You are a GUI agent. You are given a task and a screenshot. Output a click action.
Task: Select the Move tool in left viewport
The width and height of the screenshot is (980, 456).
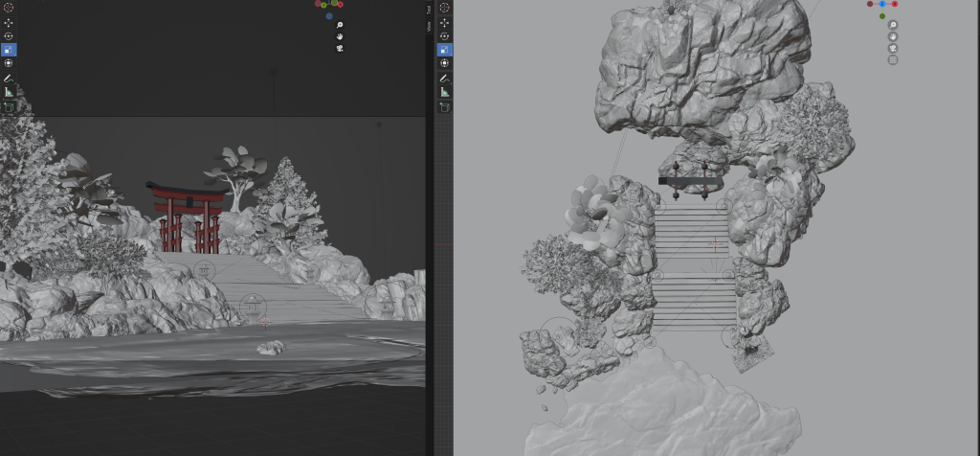[x=9, y=23]
